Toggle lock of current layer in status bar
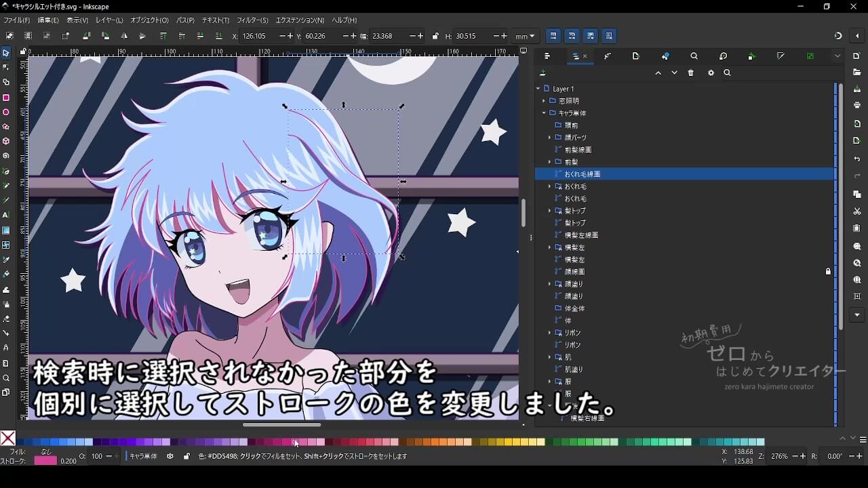The image size is (868, 488). (x=186, y=456)
